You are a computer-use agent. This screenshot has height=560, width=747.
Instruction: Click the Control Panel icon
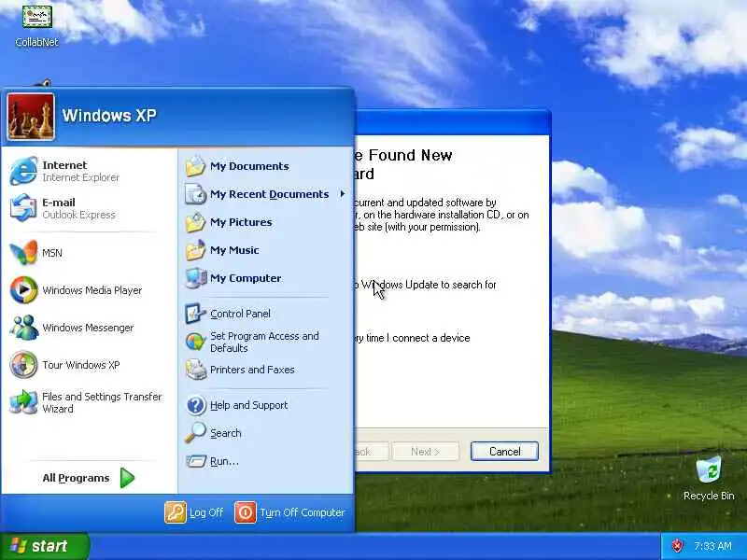195,314
